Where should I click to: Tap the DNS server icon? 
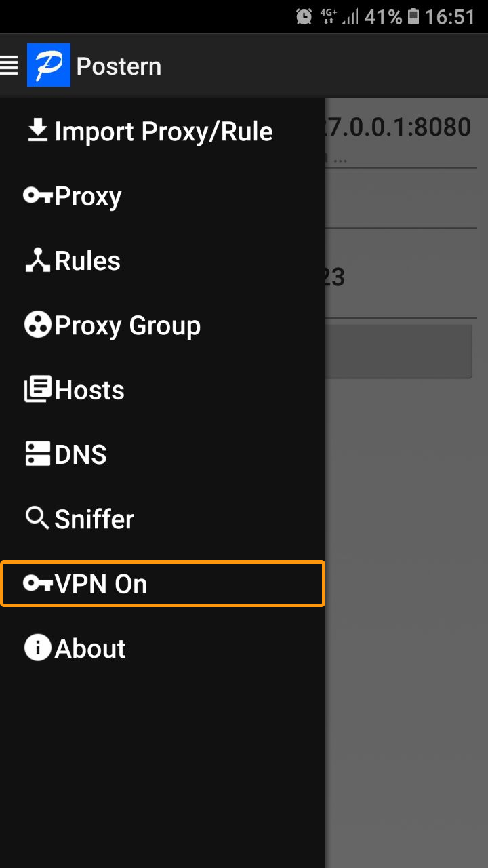pyautogui.click(x=38, y=454)
